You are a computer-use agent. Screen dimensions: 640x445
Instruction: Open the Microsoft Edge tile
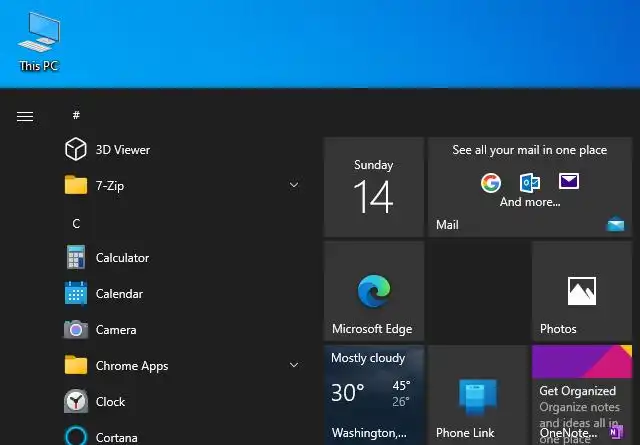(x=374, y=291)
